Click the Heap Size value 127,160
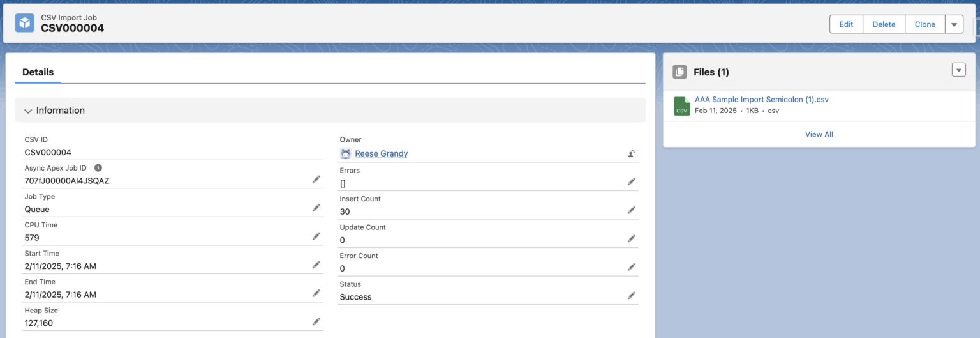980x338 pixels. coord(39,323)
